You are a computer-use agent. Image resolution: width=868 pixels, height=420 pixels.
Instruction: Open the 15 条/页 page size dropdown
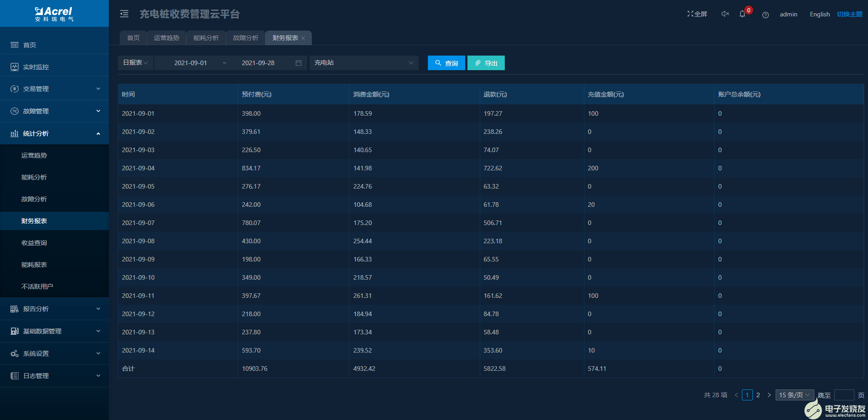coord(795,395)
